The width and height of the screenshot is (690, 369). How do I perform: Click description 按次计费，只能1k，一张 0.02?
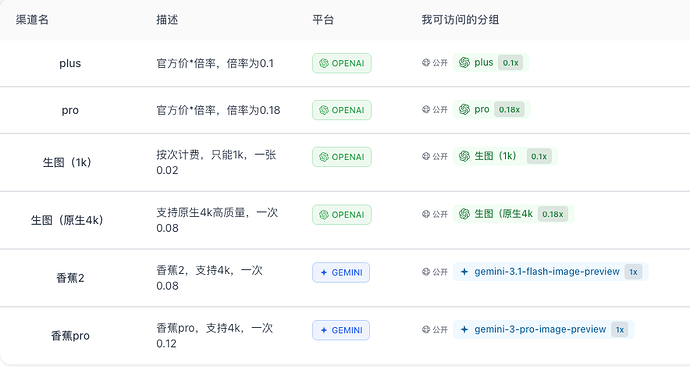(216, 162)
